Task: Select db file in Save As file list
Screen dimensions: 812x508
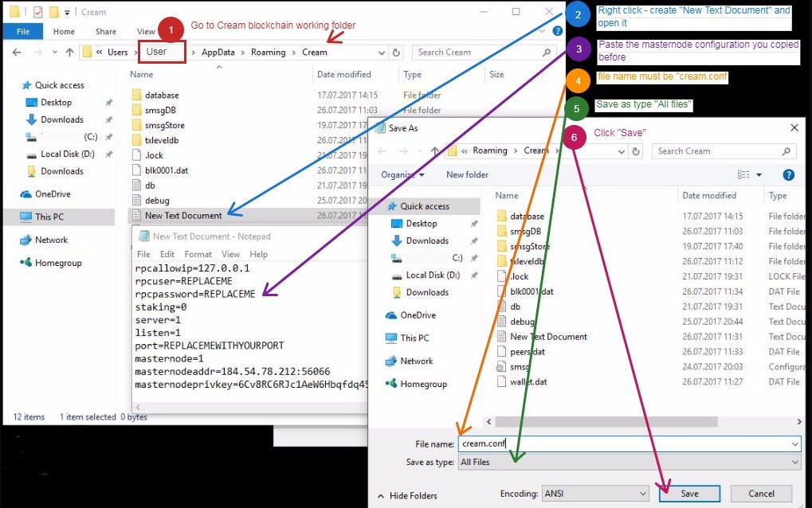Action: (x=508, y=307)
